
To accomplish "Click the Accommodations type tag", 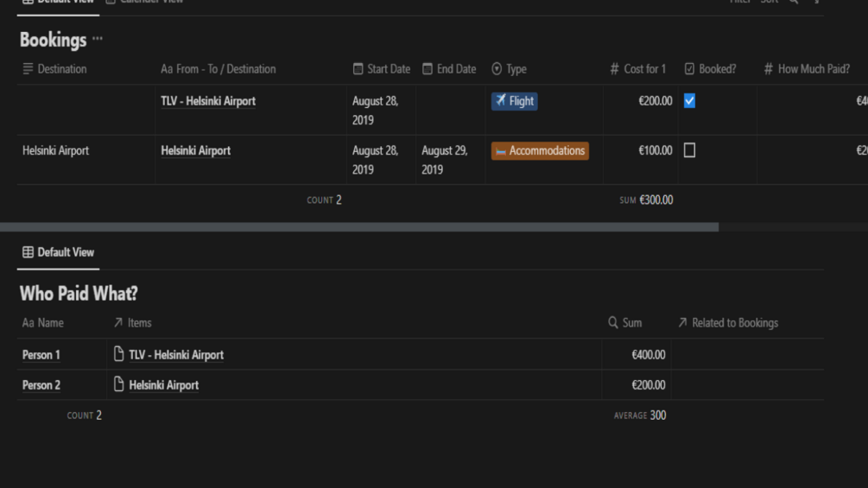I will [x=540, y=151].
